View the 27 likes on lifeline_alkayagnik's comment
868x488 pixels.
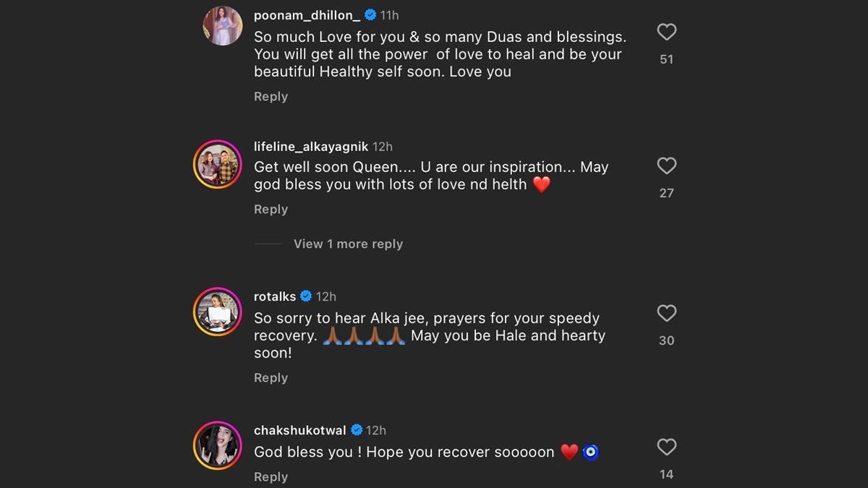coord(666,193)
